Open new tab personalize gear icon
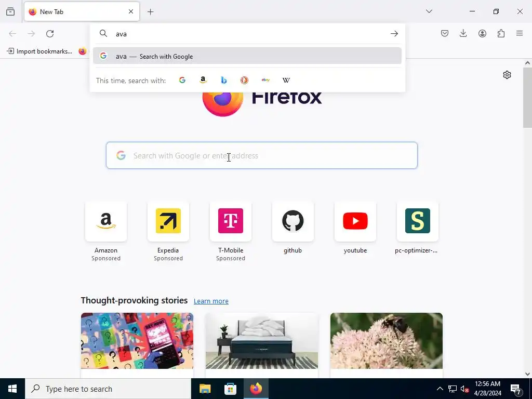Viewport: 532px width, 399px height. pos(507,75)
